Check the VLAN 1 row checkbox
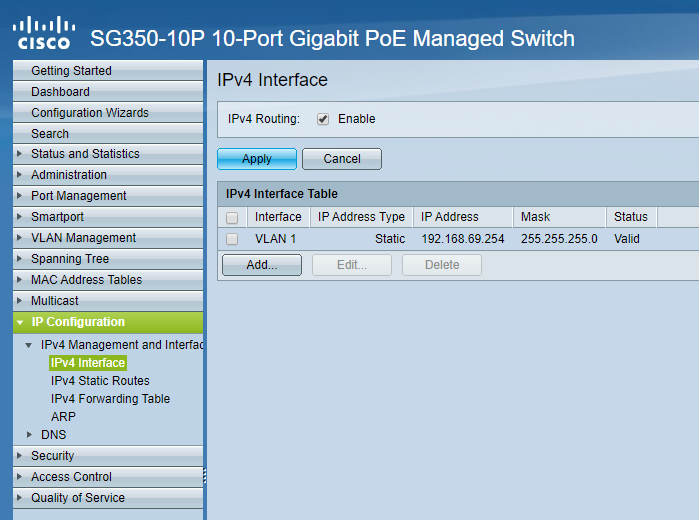699x520 pixels. [232, 239]
